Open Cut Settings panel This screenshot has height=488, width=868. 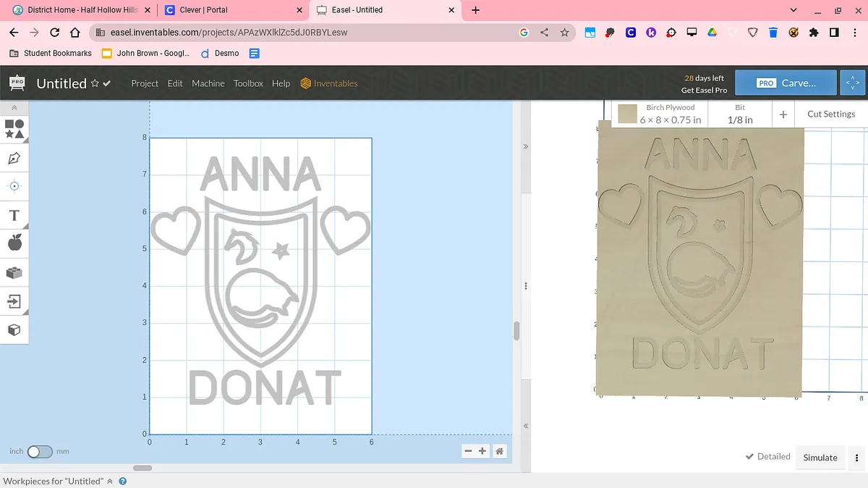(830, 114)
